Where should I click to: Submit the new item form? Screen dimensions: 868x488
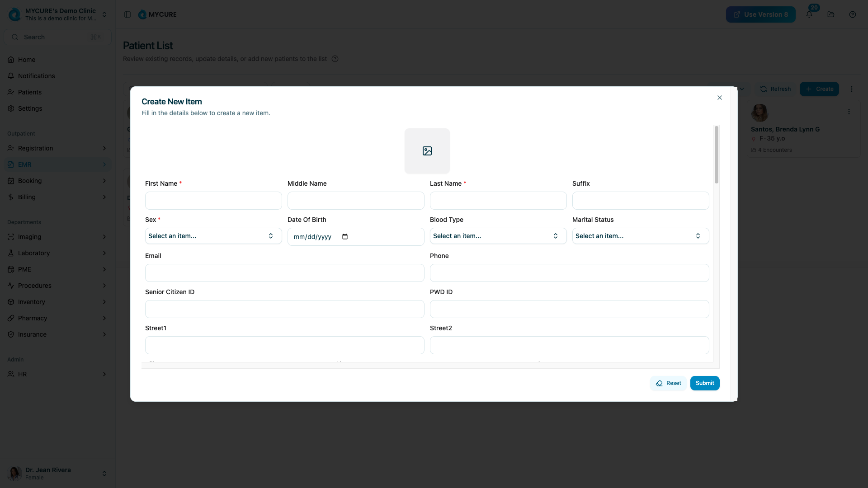pos(704,383)
